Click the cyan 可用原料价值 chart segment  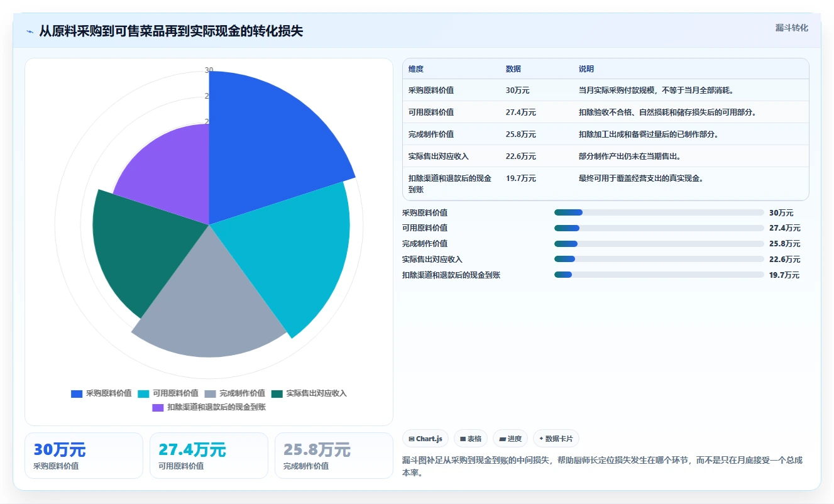point(289,251)
